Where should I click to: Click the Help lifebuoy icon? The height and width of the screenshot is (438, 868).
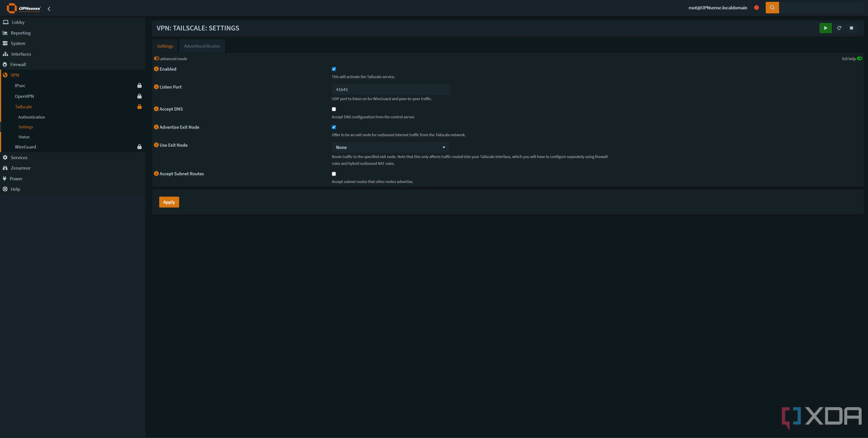[x=5, y=189]
